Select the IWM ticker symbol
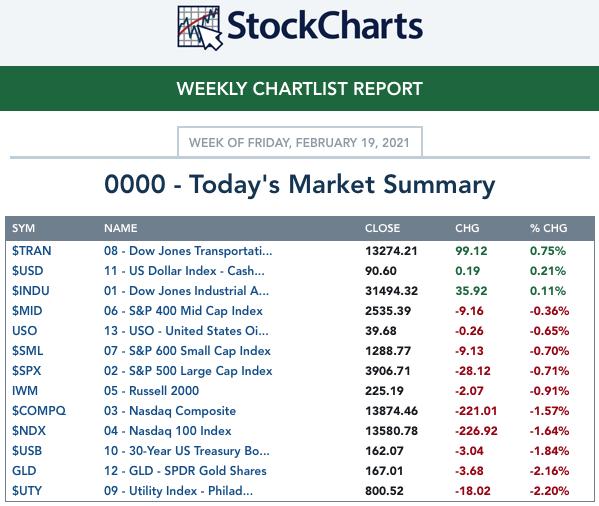Image resolution: width=599 pixels, height=506 pixels. pyautogui.click(x=25, y=391)
